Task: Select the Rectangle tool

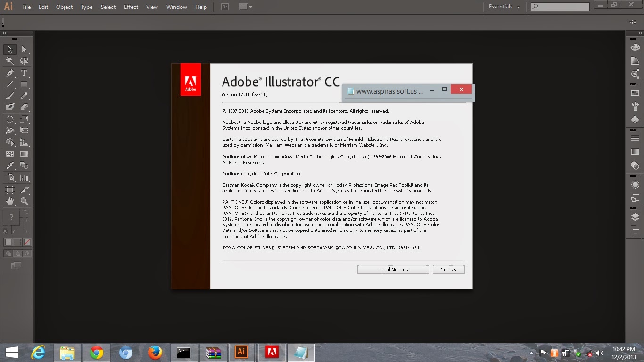Action: click(x=24, y=85)
